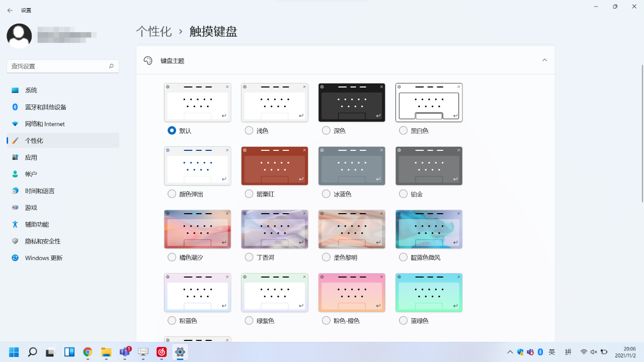Click the Microsoft Teams tray icon
644x362 pixels.
(x=531, y=352)
